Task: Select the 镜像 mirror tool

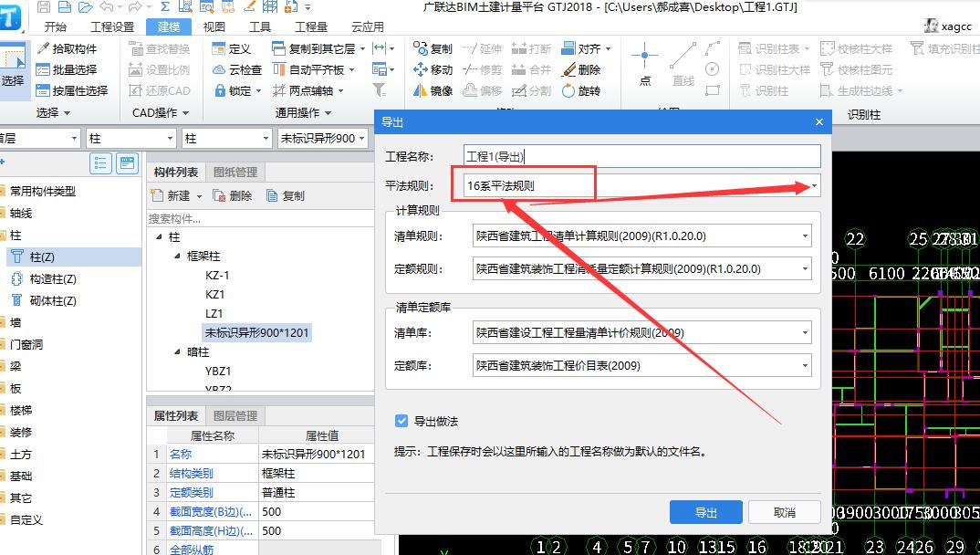Action: pyautogui.click(x=433, y=90)
